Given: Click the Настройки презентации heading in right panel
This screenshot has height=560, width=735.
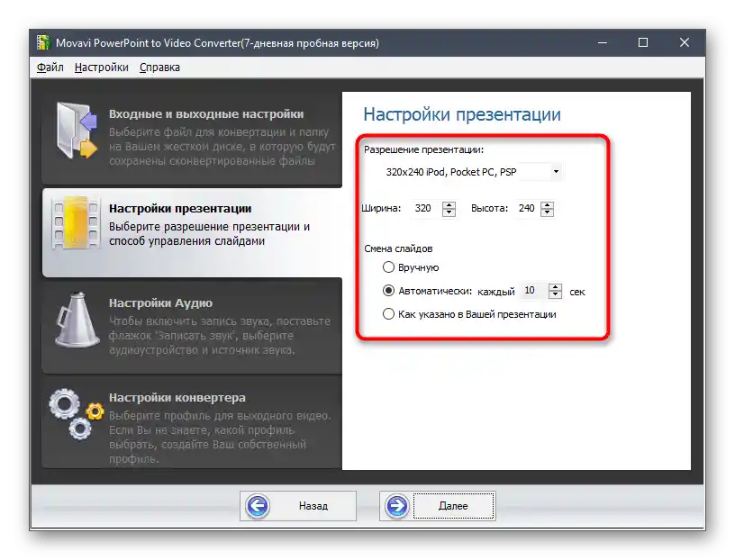Looking at the screenshot, I should click(462, 114).
